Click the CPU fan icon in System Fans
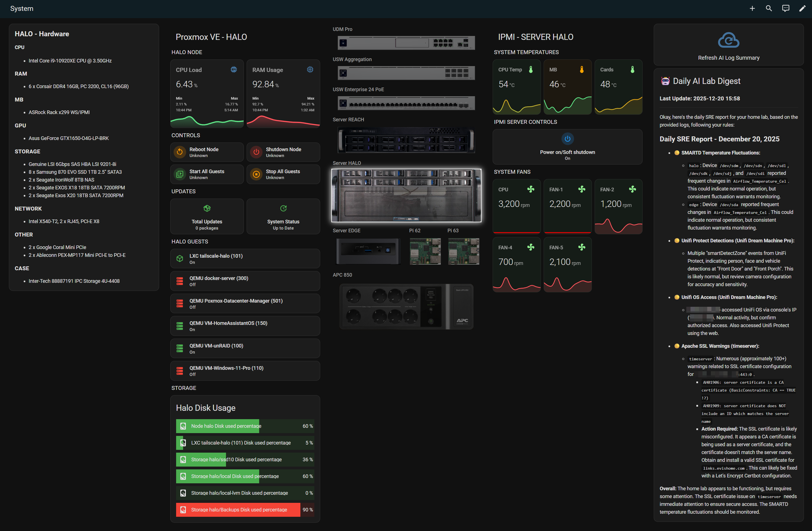 click(x=531, y=189)
